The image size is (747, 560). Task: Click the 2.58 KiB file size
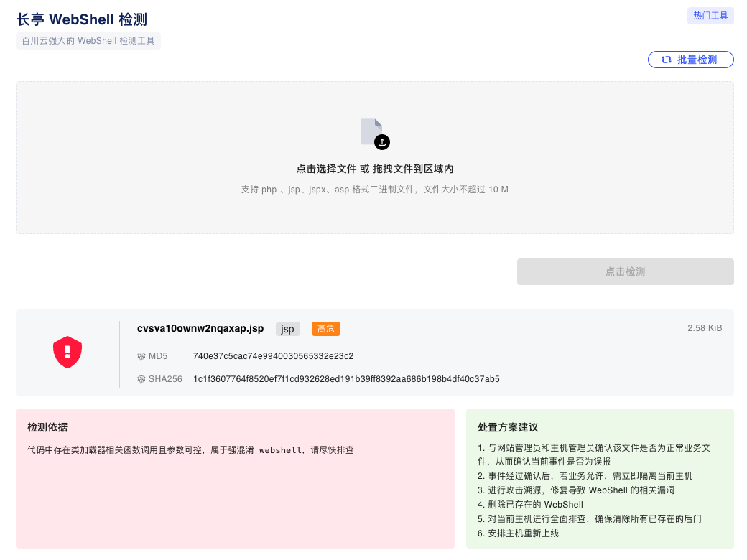[x=704, y=328]
